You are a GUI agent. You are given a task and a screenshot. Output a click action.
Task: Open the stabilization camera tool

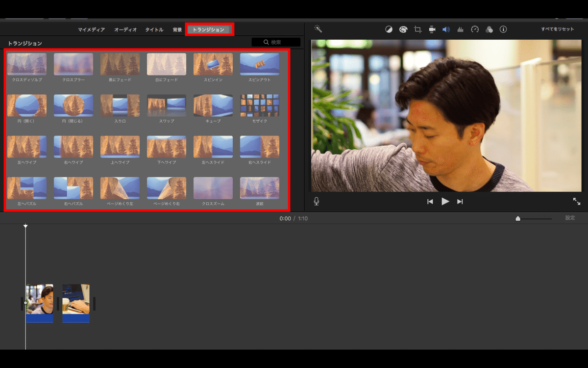tap(432, 29)
